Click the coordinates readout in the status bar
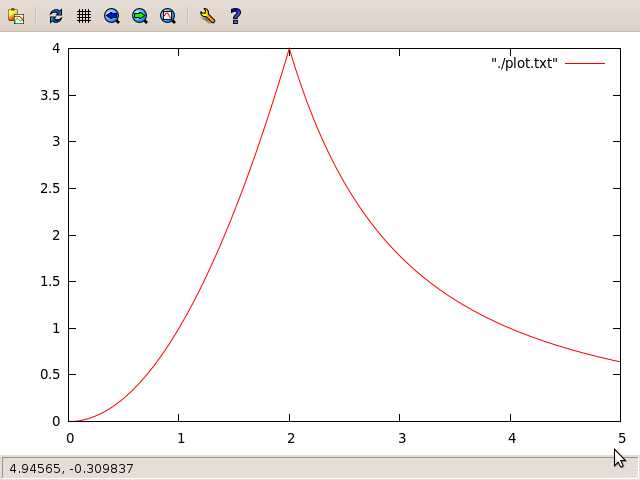 click(71, 468)
